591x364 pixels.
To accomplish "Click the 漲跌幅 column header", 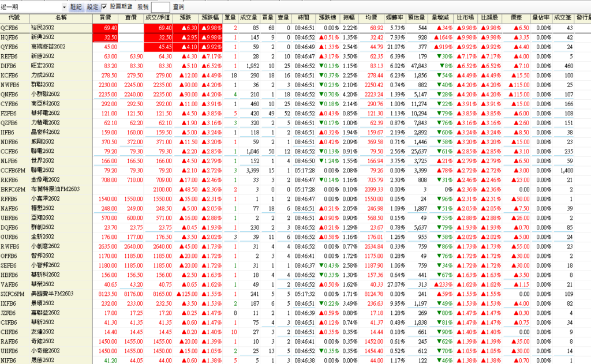I will pyautogui.click(x=210, y=18).
